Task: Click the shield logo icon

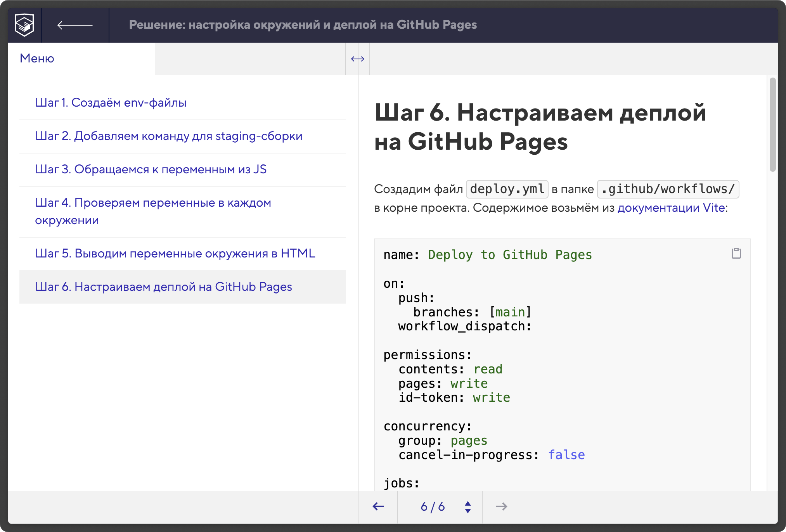Action: pos(24,25)
